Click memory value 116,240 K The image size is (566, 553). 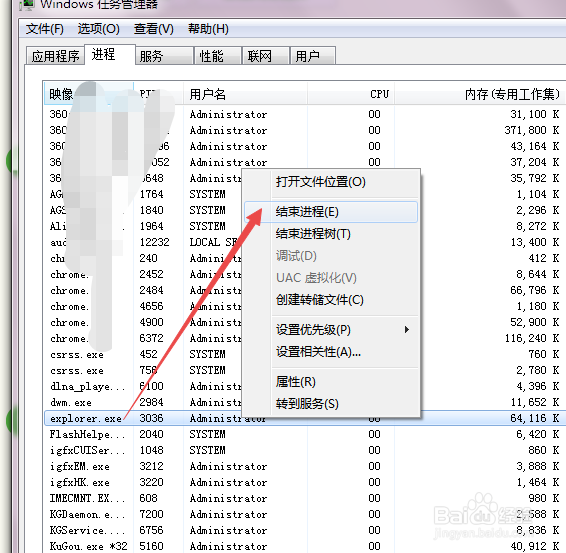click(x=532, y=338)
